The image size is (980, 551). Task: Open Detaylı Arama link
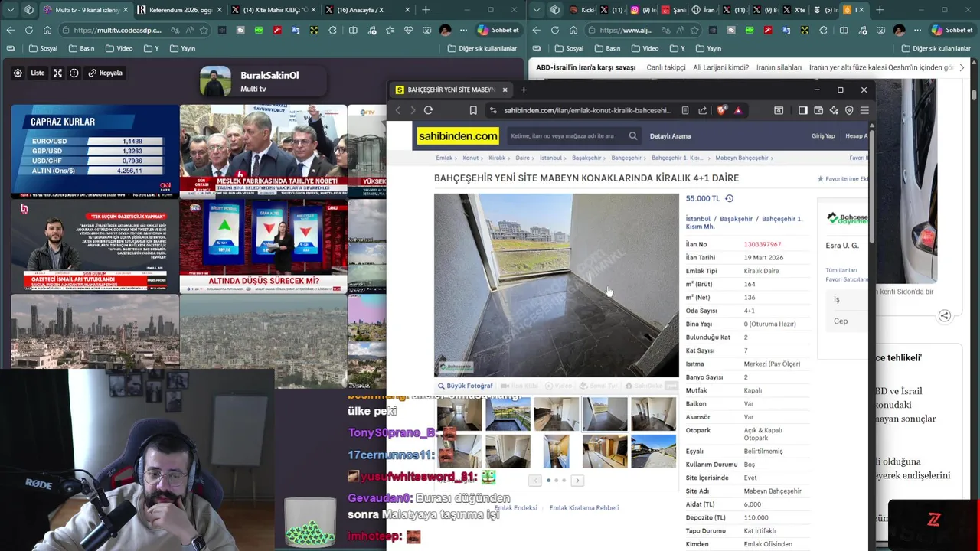click(670, 136)
